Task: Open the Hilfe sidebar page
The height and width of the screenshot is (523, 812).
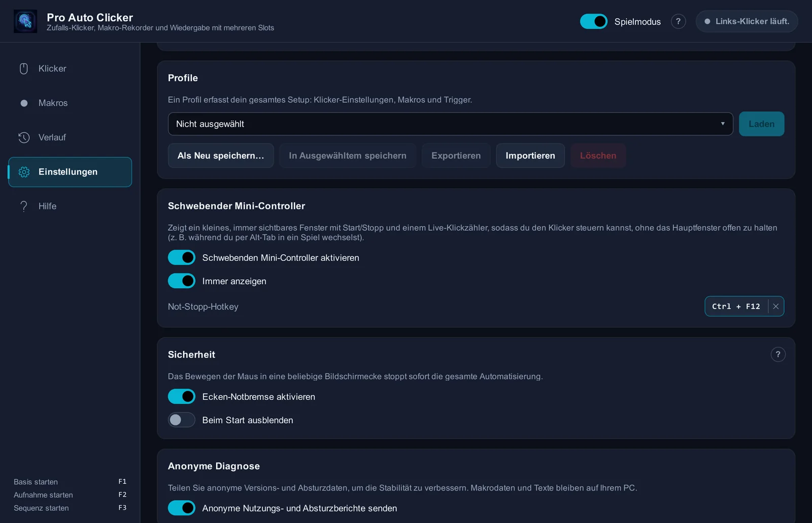Action: (70, 206)
